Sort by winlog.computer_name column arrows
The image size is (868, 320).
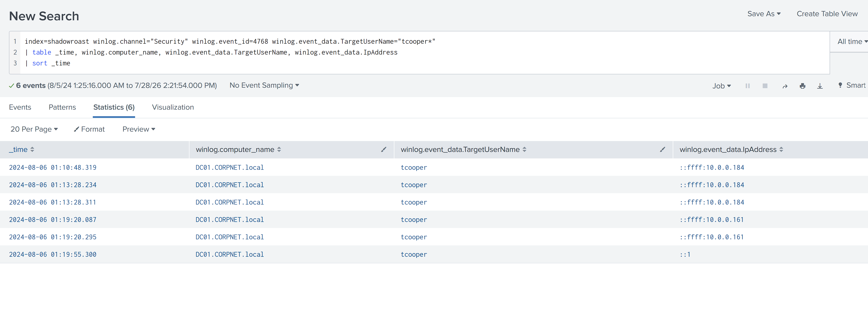click(279, 149)
